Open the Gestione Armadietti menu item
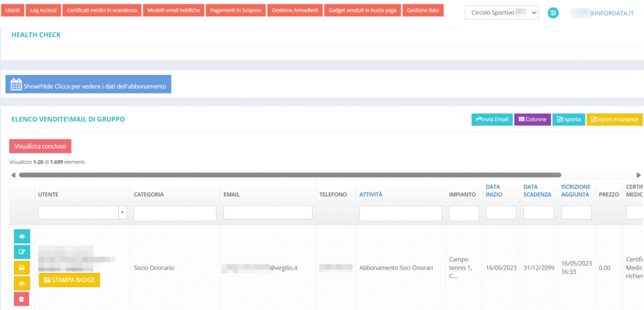 pos(296,11)
